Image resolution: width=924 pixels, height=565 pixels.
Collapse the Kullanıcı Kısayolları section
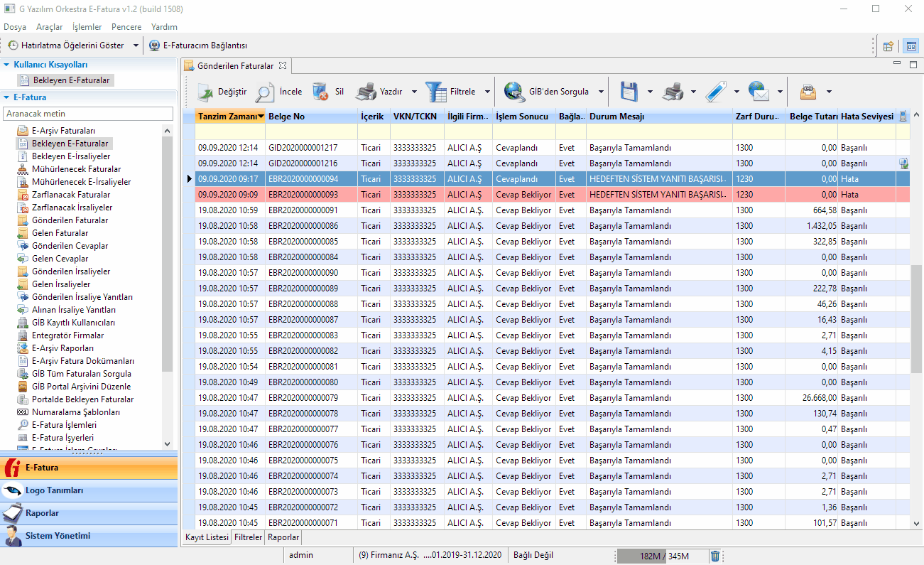coord(7,65)
